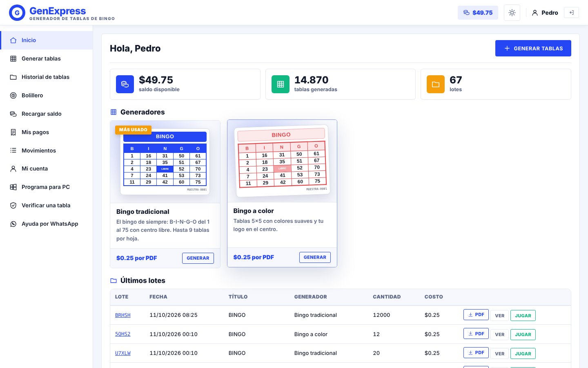The height and width of the screenshot is (368, 588).
Task: Download PDF for lote 5QHS2
Action: pos(476,334)
